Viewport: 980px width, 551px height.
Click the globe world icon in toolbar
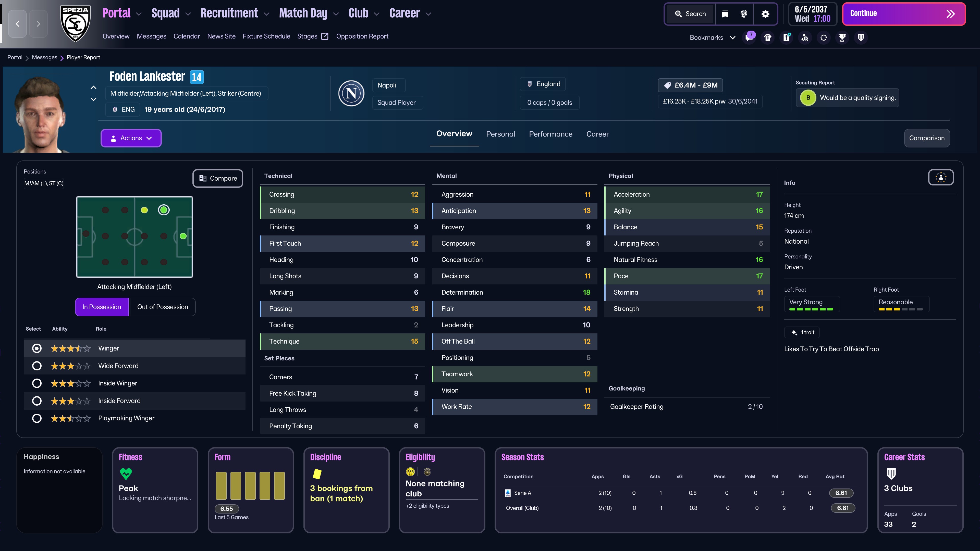[744, 14]
